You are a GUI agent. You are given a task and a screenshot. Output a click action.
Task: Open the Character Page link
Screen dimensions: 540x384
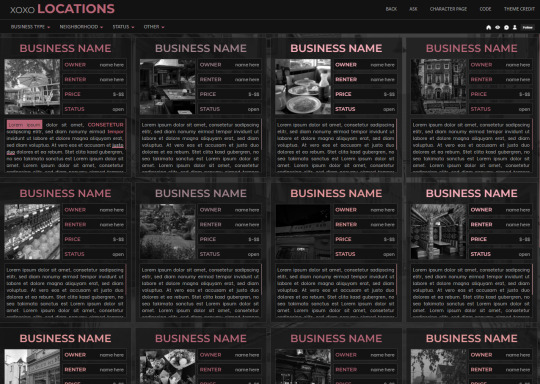tap(448, 9)
